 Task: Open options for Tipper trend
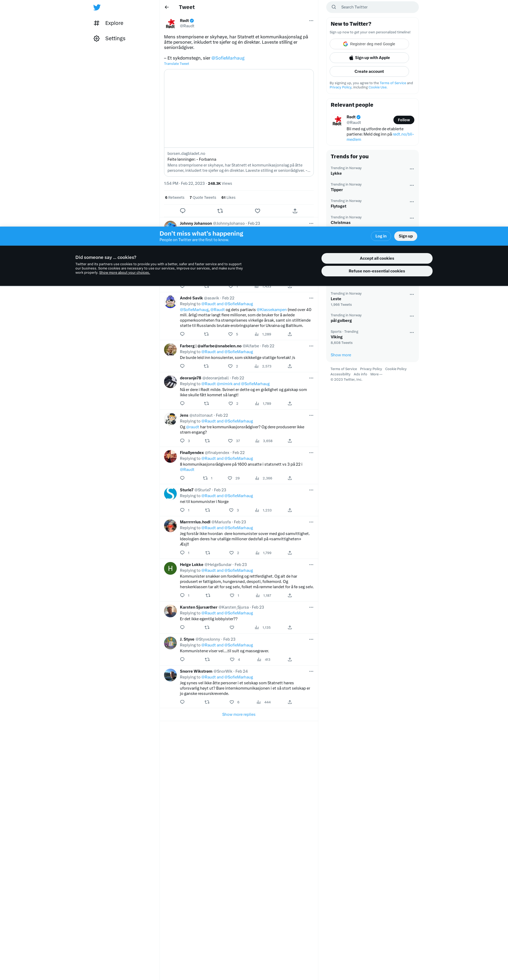tap(411, 185)
